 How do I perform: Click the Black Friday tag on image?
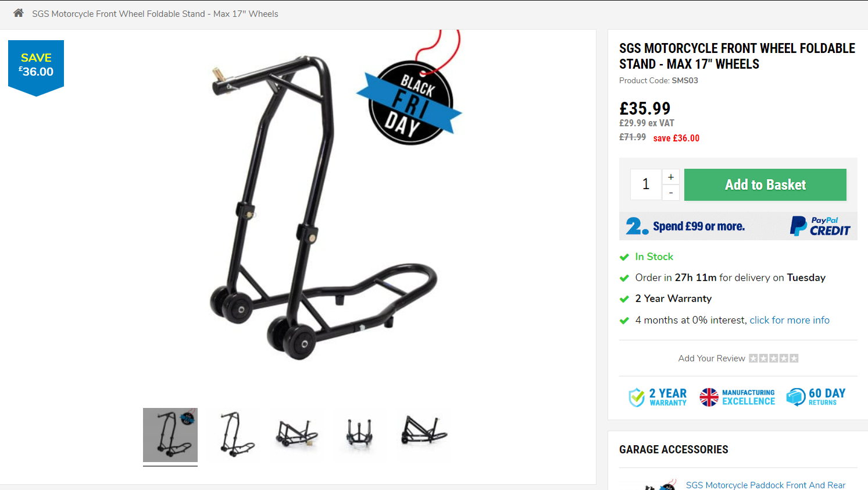coord(411,93)
